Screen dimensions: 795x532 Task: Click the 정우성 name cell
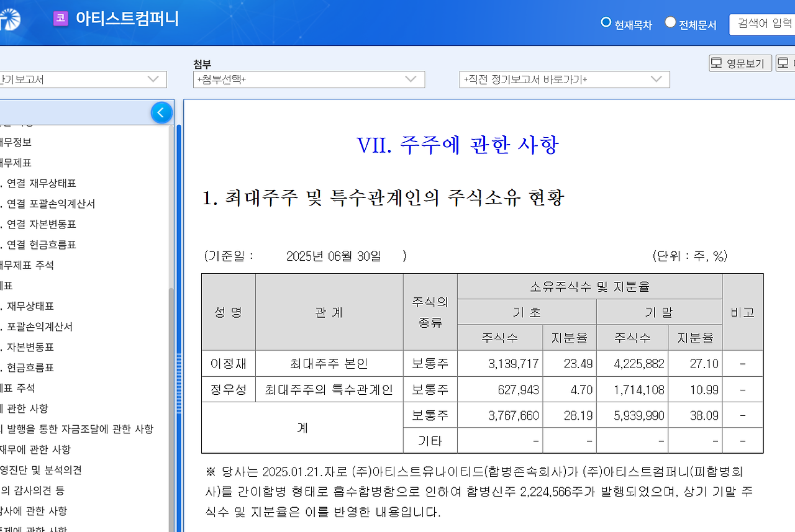coord(229,390)
